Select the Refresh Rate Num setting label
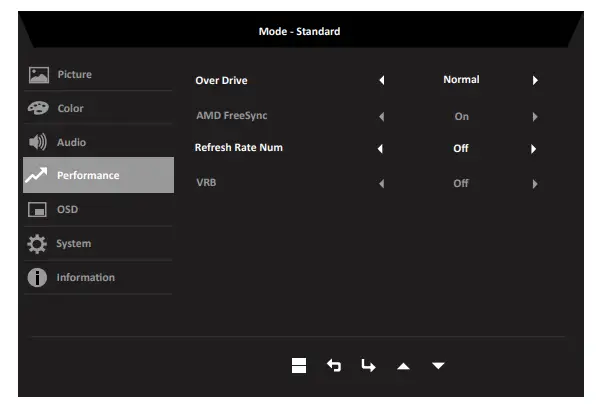Image resolution: width=601 pixels, height=413 pixels. coord(239,148)
